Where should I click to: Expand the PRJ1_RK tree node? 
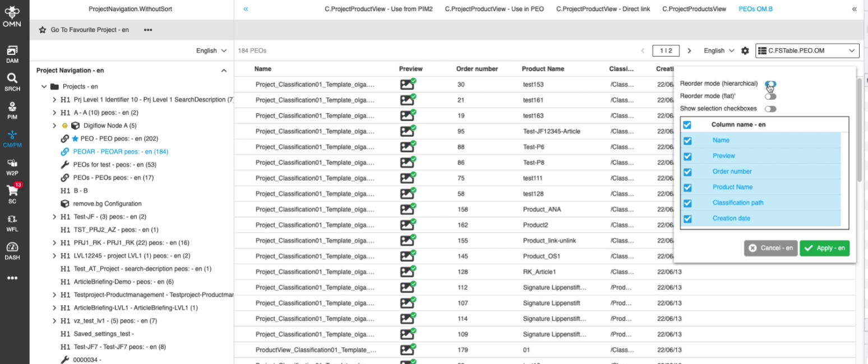[x=54, y=243]
